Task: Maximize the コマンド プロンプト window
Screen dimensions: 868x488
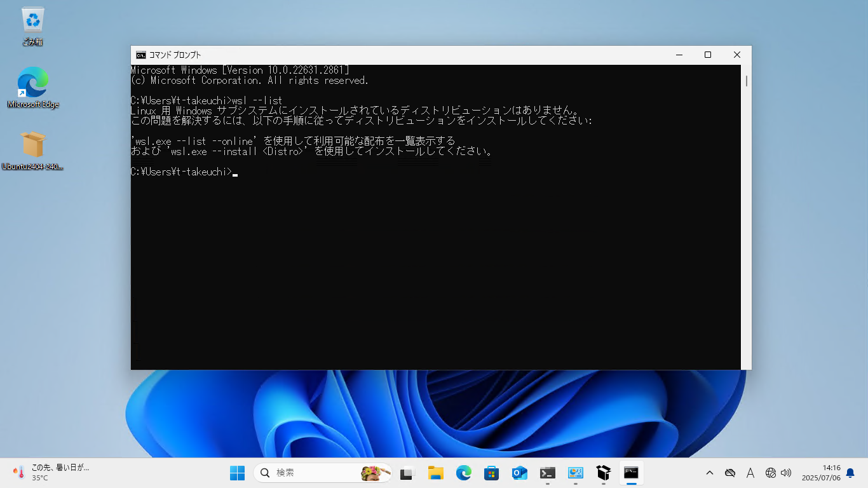Action: tap(708, 55)
